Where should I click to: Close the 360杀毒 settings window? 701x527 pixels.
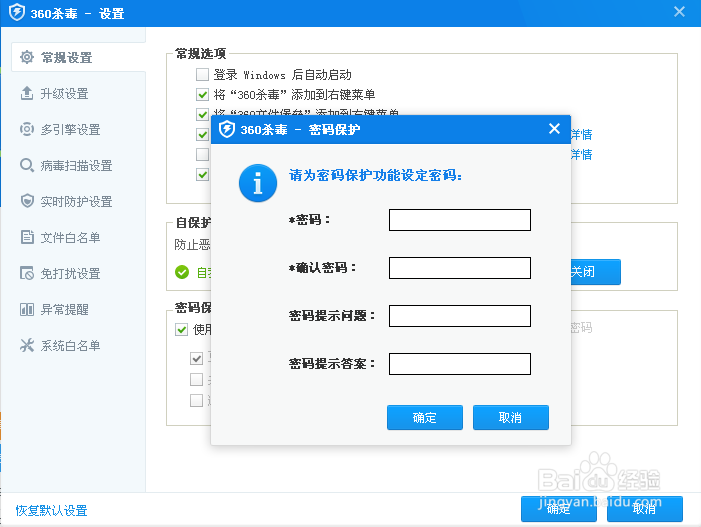pyautogui.click(x=679, y=12)
